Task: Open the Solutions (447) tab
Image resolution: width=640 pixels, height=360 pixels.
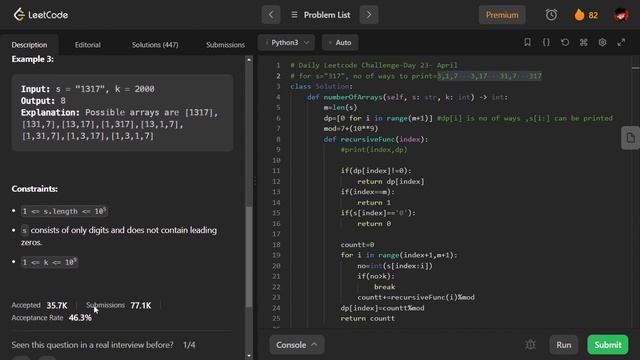Action: 155,45
